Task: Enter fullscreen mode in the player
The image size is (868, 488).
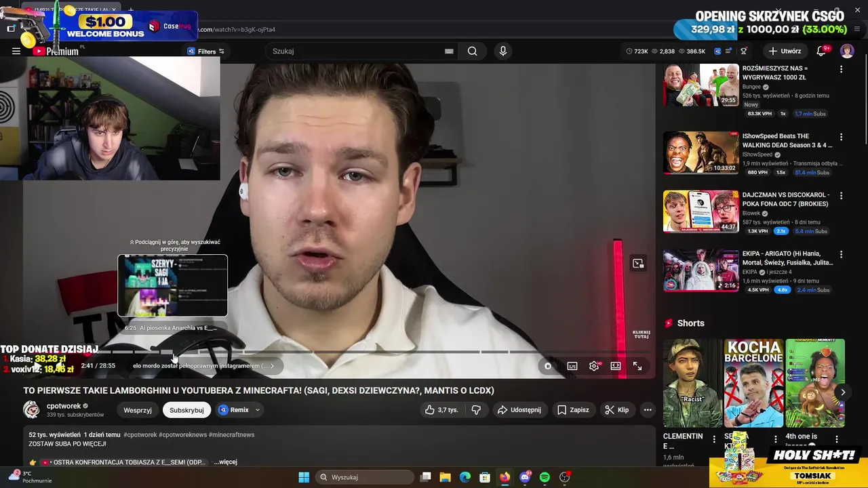Action: pyautogui.click(x=637, y=366)
